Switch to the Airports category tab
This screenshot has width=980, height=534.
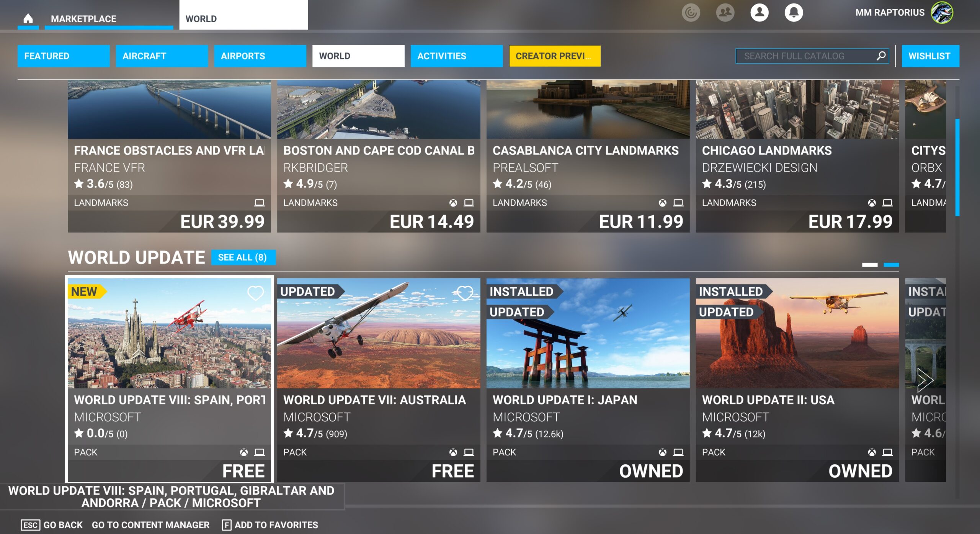(x=260, y=56)
